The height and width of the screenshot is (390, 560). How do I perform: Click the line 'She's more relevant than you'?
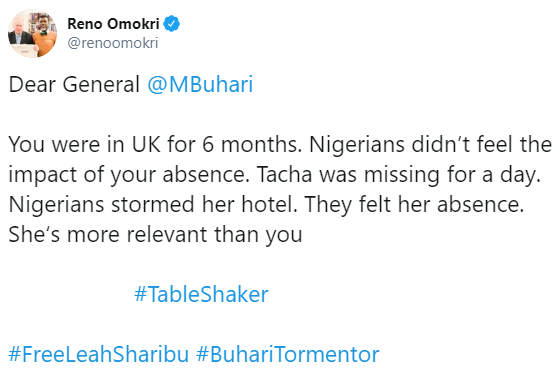click(155, 235)
